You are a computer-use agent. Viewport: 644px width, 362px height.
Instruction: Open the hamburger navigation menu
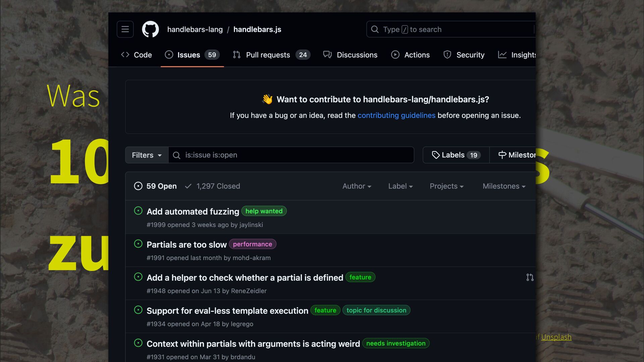click(125, 29)
